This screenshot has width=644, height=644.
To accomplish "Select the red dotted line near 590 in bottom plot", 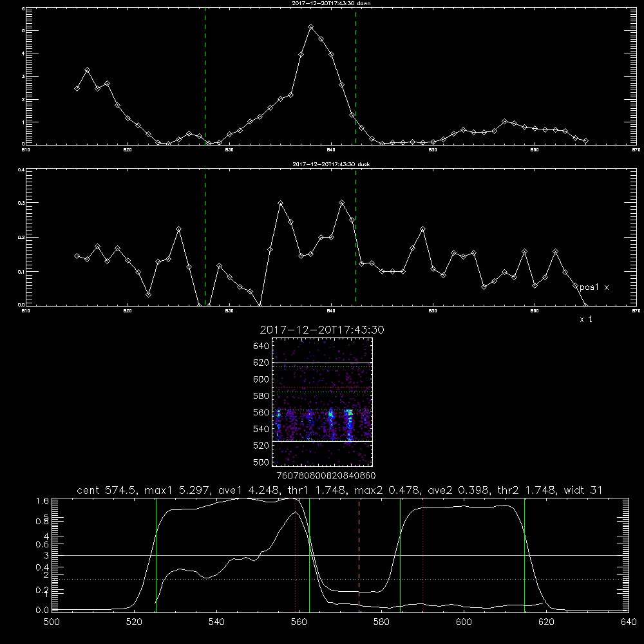I will pyautogui.click(x=422, y=554).
